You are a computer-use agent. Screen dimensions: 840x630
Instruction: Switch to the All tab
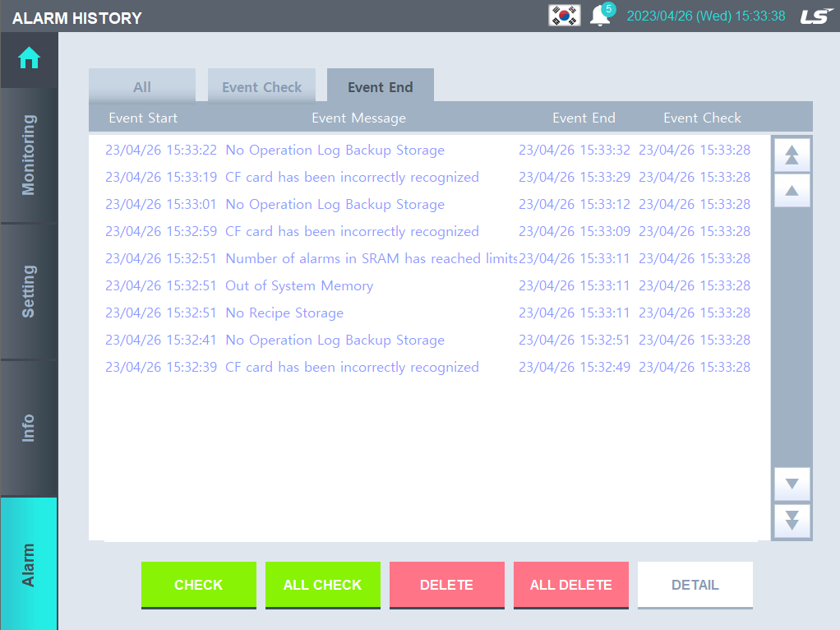coord(142,86)
